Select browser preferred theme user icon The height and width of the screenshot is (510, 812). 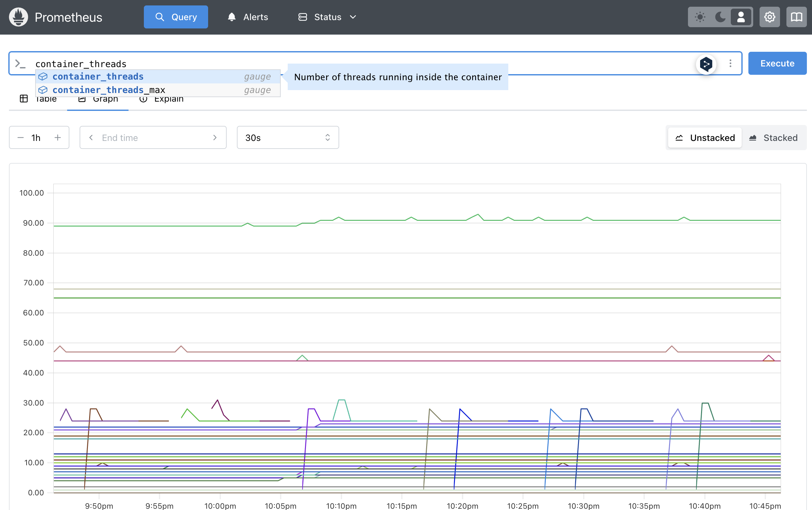click(741, 17)
